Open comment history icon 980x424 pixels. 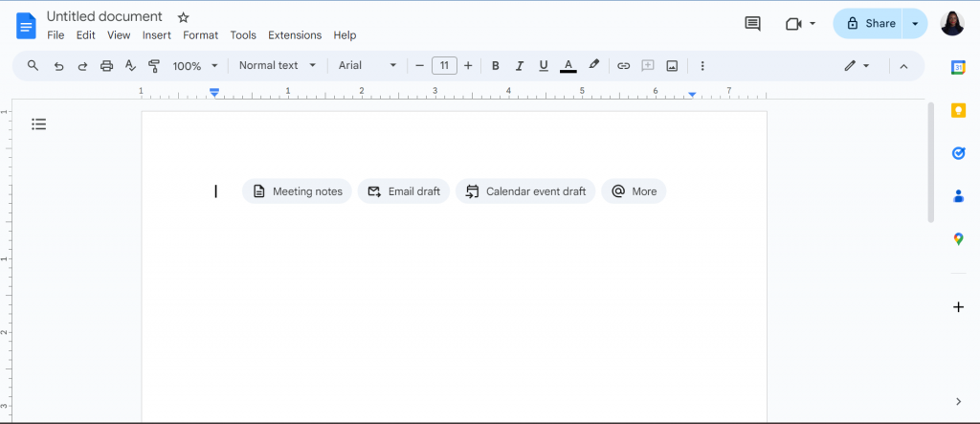[x=752, y=24]
